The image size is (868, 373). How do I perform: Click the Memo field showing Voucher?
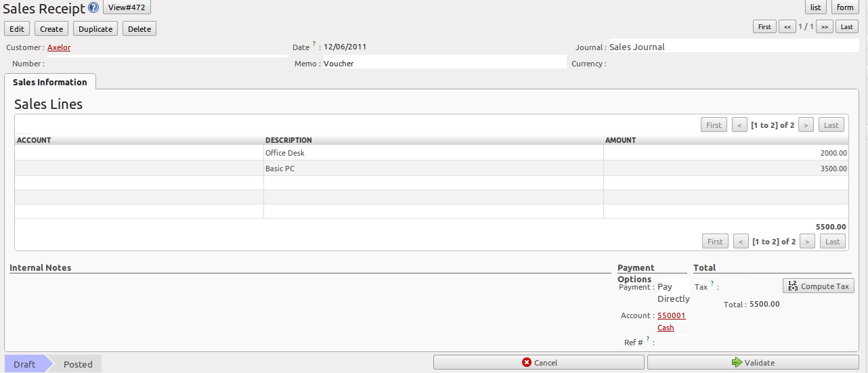coord(444,63)
